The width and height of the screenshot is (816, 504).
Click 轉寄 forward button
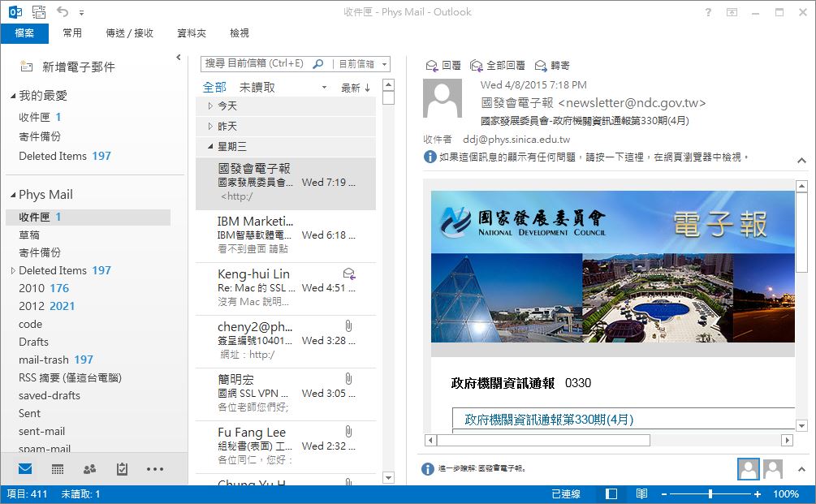click(x=552, y=66)
